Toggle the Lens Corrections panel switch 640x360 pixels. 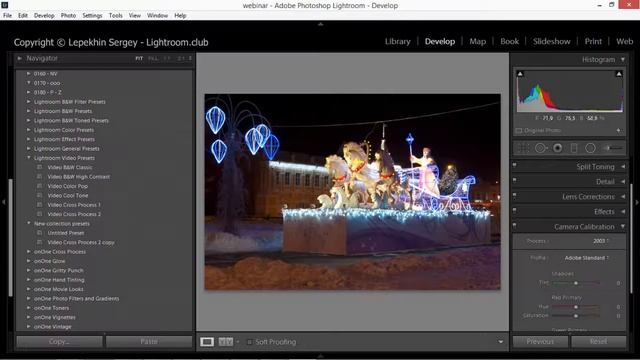pyautogui.click(x=514, y=196)
